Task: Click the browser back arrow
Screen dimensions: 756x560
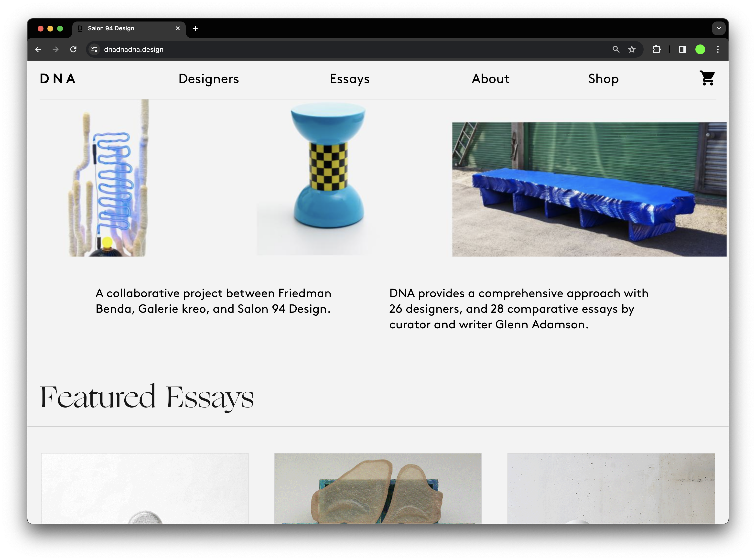Action: coord(38,50)
